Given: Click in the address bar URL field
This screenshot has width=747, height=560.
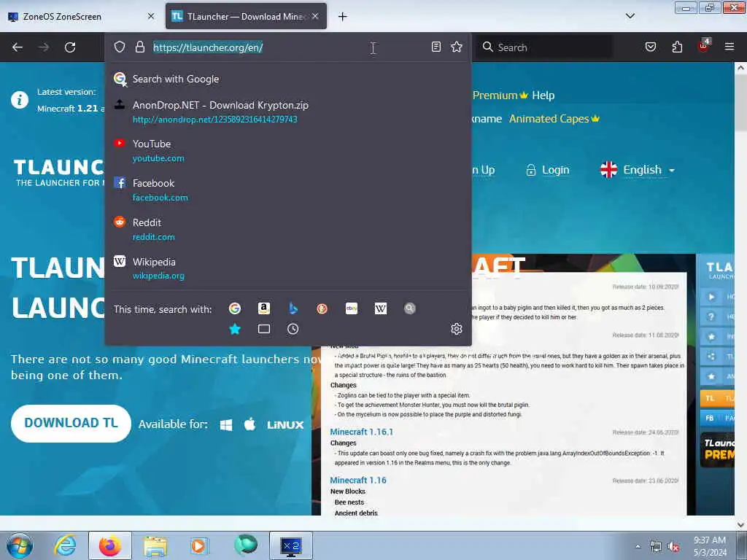Looking at the screenshot, I should coord(288,47).
